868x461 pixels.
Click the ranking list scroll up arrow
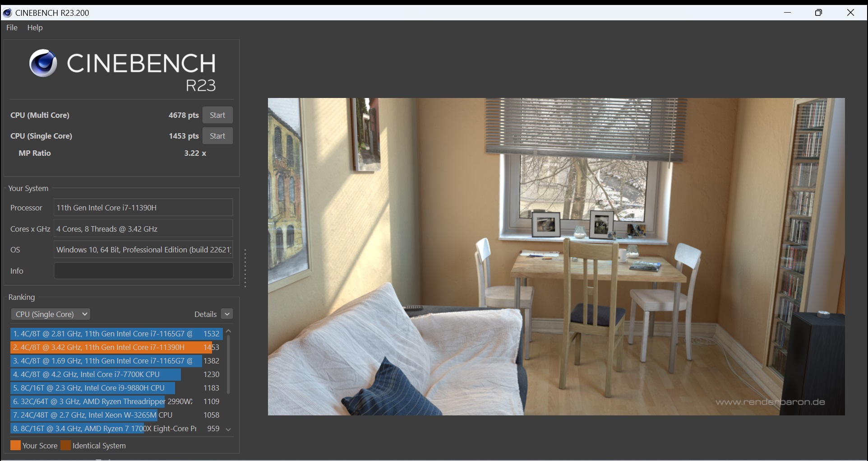228,331
